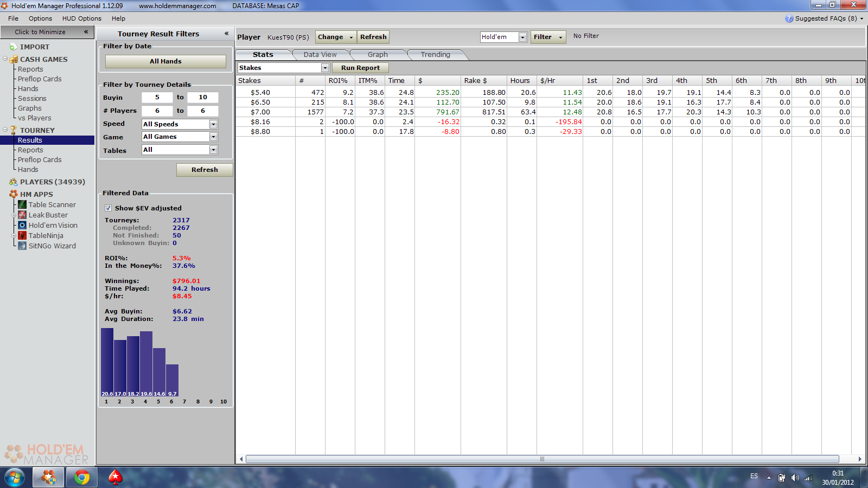The width and height of the screenshot is (868, 488).
Task: Click the power plug tray icon
Action: click(782, 478)
